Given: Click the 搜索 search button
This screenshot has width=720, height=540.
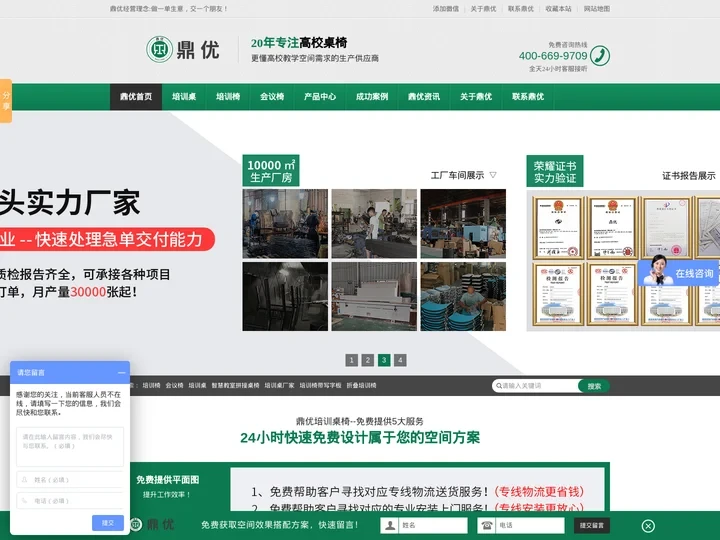Looking at the screenshot, I should [x=594, y=386].
